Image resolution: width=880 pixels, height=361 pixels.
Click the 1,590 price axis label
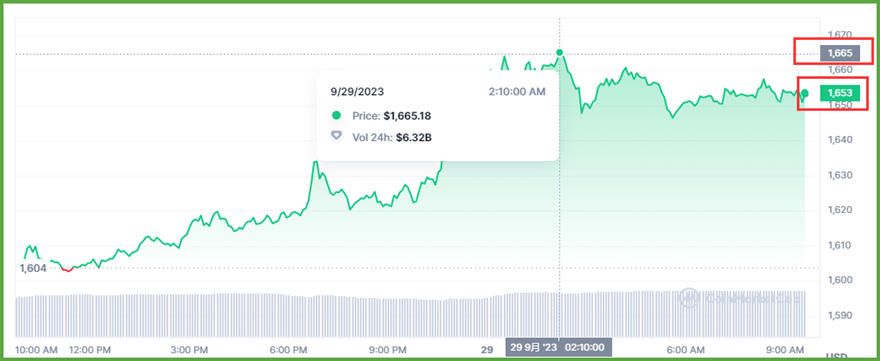coord(840,316)
